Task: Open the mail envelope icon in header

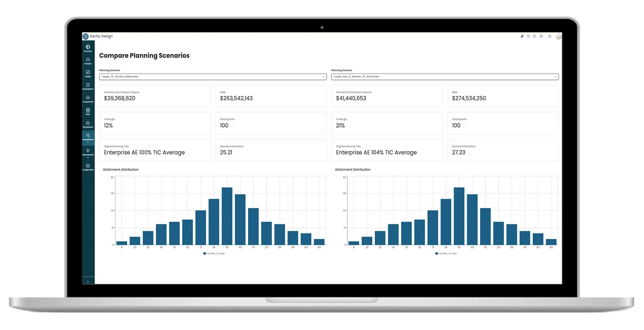Action: pos(541,37)
